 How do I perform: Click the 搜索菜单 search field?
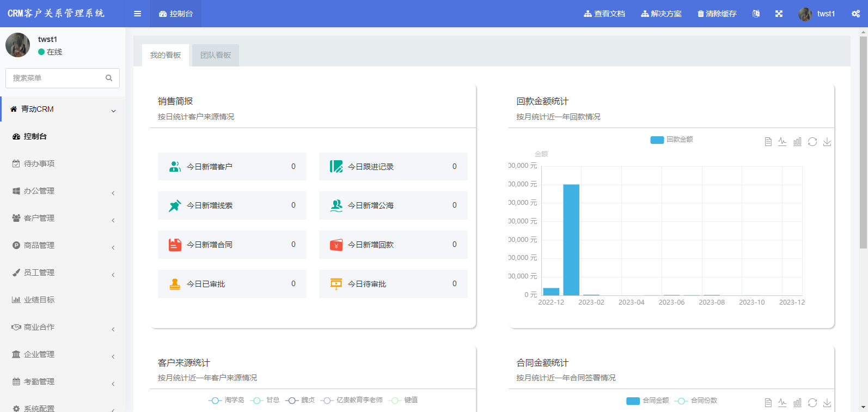pos(57,78)
